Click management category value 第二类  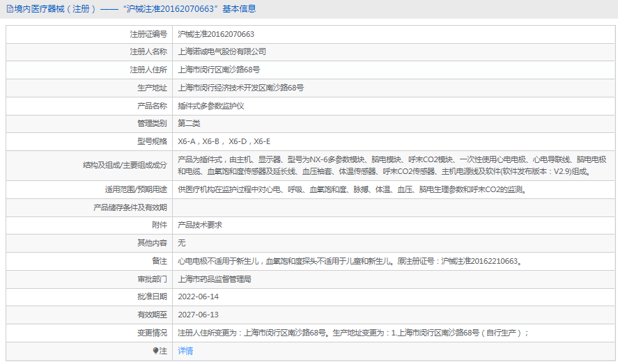pos(189,123)
